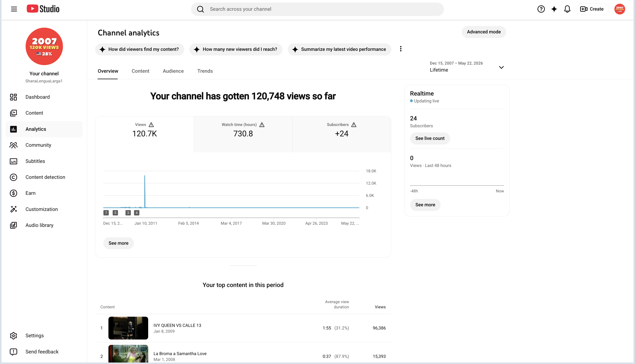Open the hamburger navigation menu
This screenshot has height=364, width=635.
[x=14, y=9]
